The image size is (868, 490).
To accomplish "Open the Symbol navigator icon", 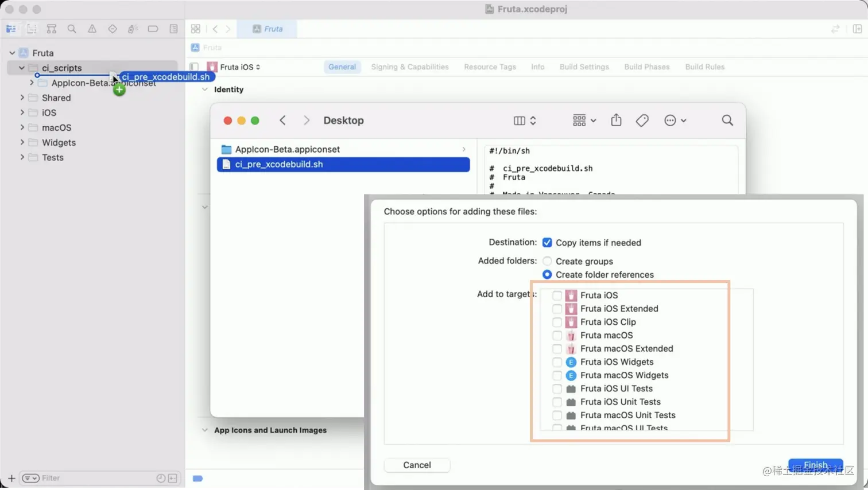I will (x=51, y=29).
